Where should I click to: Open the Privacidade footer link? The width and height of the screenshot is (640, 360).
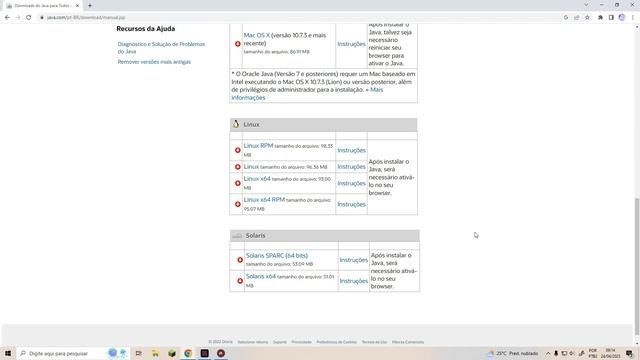click(302, 342)
